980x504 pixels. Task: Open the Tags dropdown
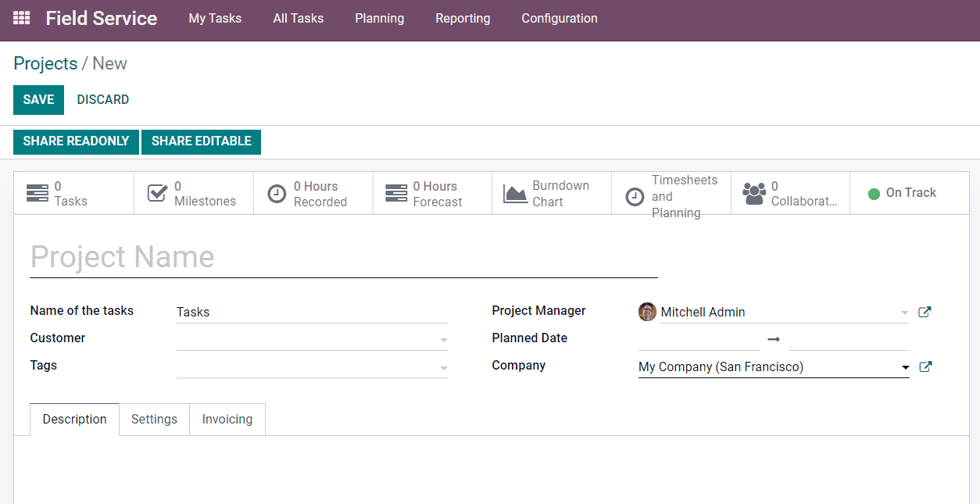pyautogui.click(x=443, y=366)
